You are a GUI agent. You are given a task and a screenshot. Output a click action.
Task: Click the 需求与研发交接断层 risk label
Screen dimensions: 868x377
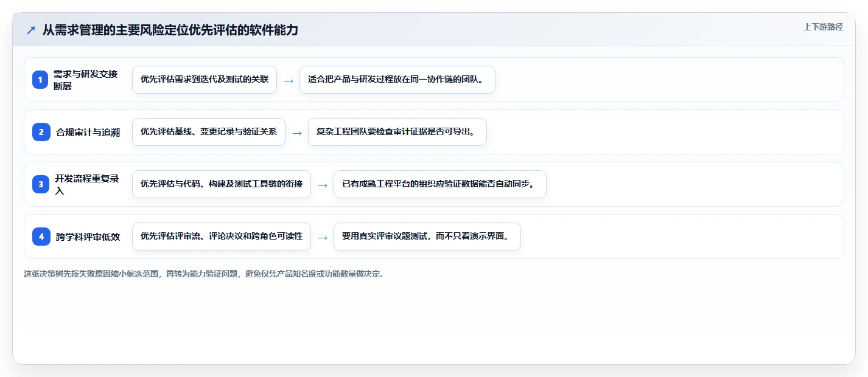[86, 80]
